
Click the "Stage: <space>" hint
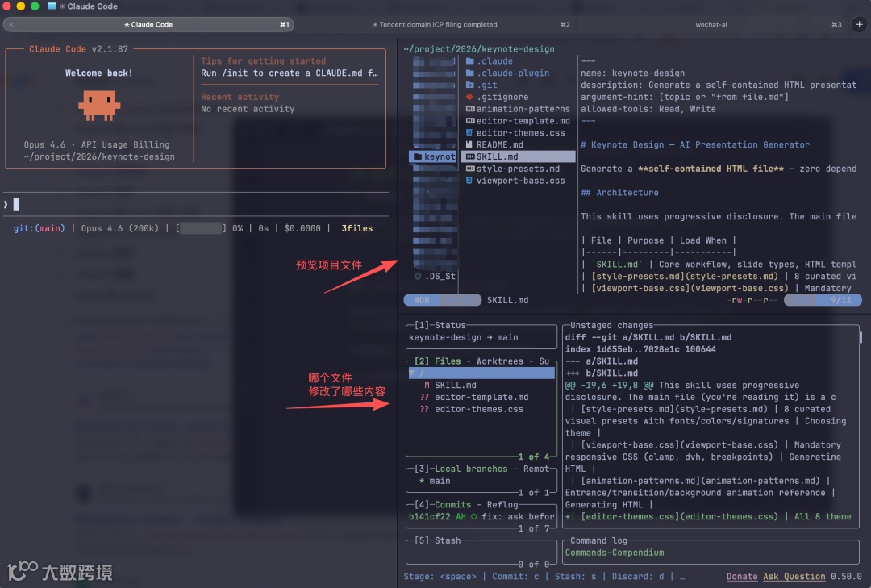(x=440, y=577)
